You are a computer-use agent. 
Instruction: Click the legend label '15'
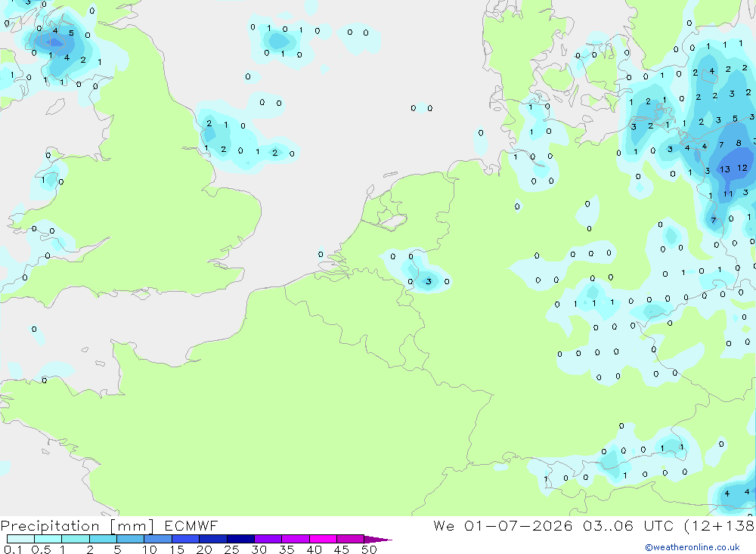point(177,549)
